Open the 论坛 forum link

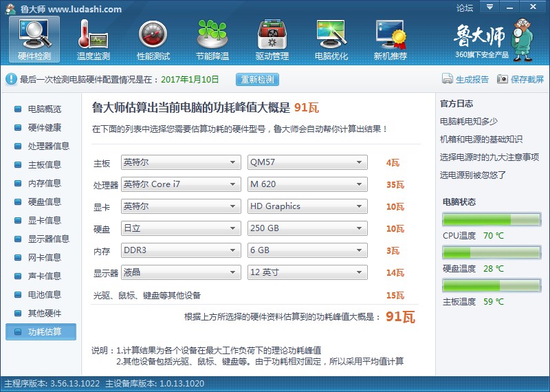pos(465,8)
